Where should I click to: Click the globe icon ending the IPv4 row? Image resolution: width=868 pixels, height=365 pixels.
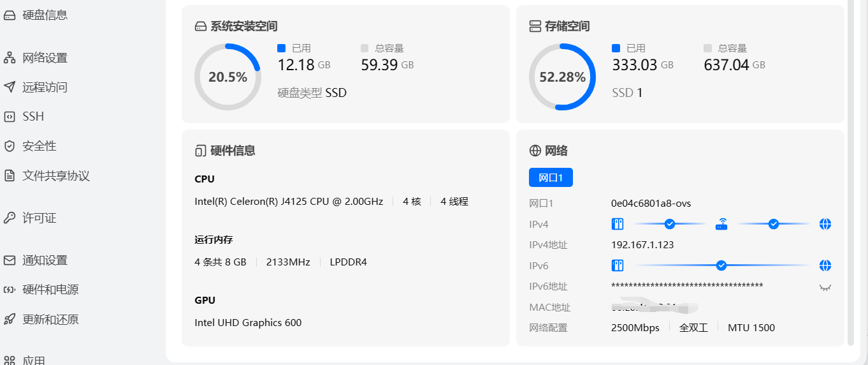click(825, 224)
